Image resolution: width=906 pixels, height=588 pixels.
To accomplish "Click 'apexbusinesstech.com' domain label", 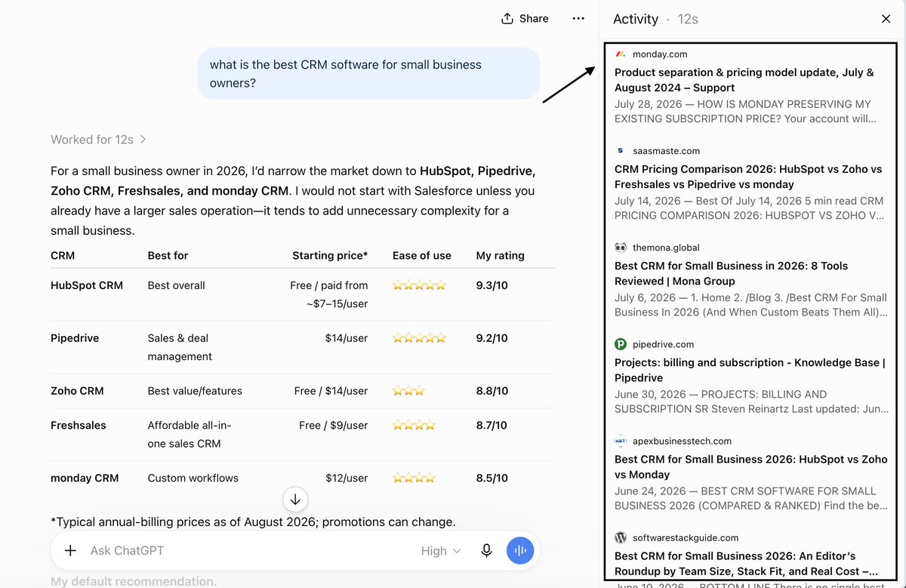I will (x=682, y=441).
